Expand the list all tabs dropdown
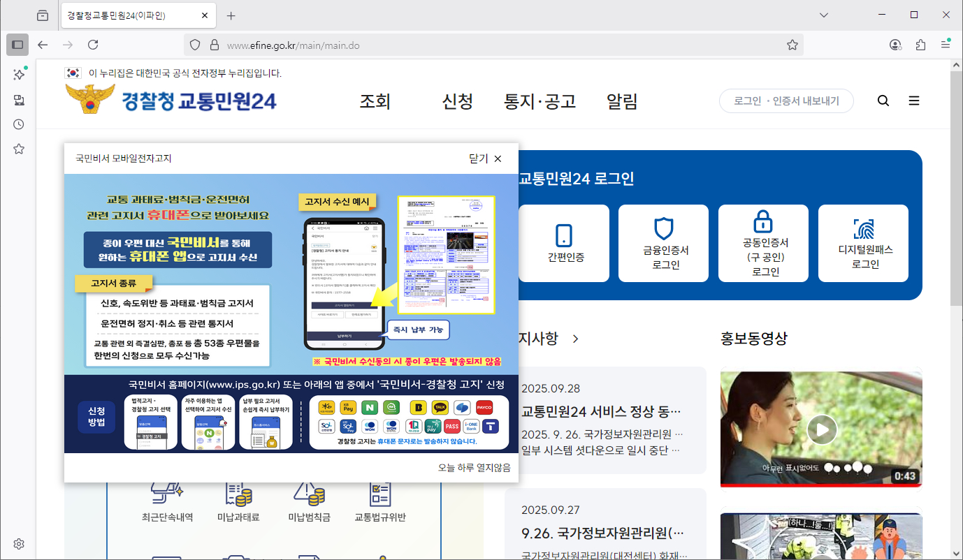Viewport: 963px width, 560px height. (824, 15)
